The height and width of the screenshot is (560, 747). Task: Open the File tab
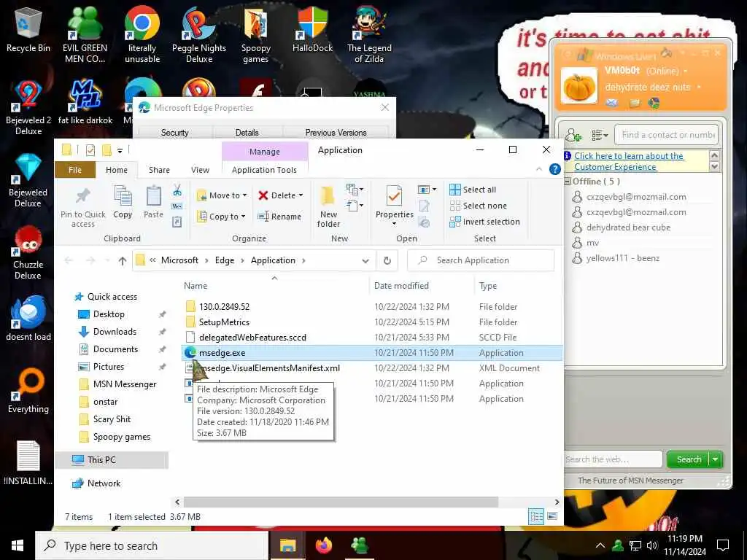click(75, 169)
